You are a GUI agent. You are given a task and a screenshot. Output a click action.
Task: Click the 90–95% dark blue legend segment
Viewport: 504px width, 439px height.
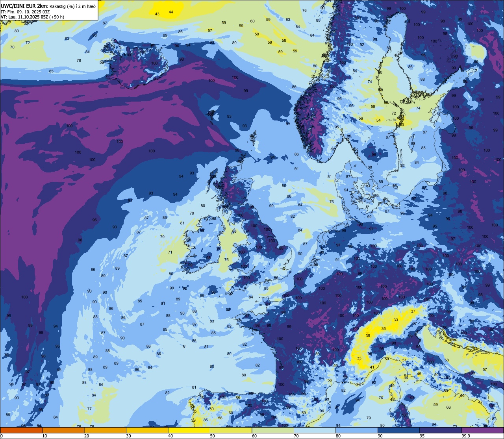398,430
